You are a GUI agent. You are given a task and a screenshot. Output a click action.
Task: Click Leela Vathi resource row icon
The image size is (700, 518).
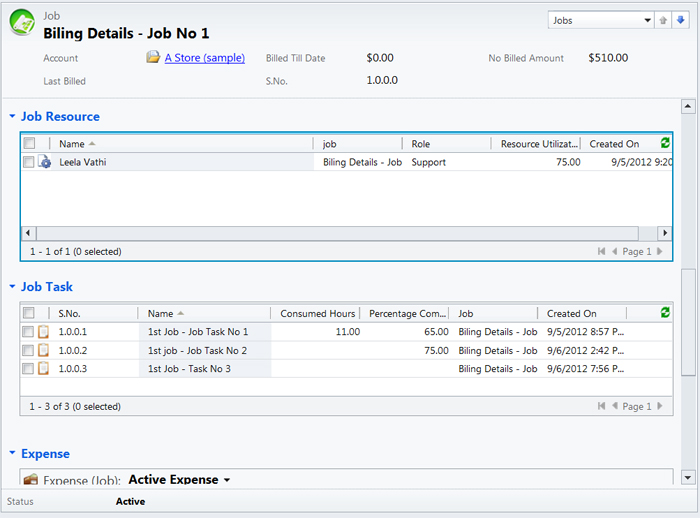(44, 162)
